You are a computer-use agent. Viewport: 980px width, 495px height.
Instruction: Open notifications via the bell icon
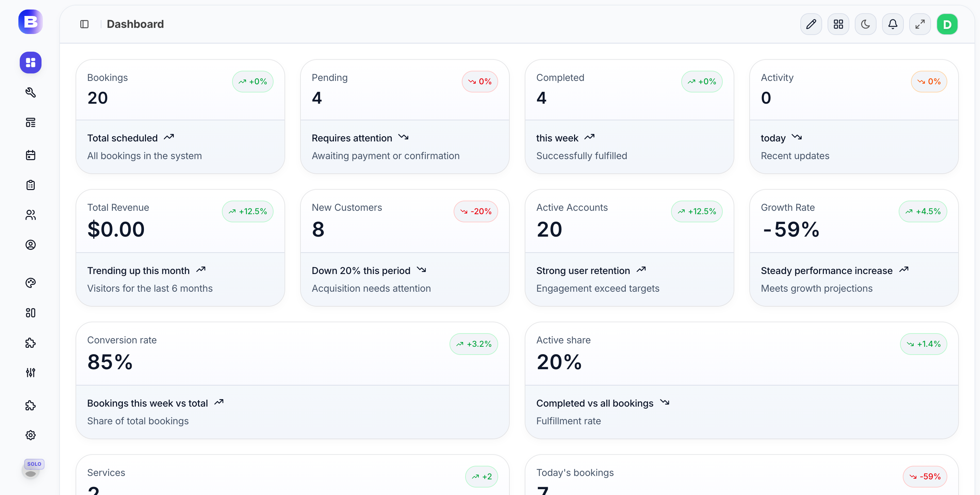click(893, 24)
